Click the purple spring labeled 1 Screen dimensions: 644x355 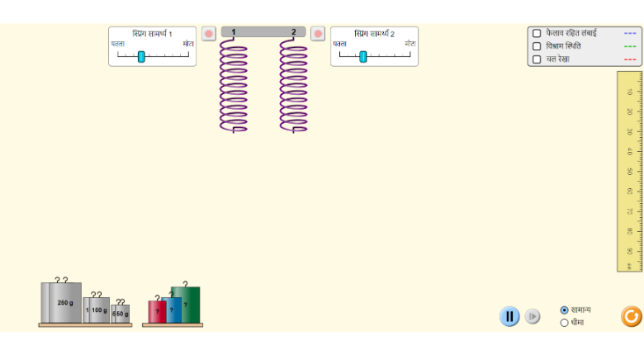tap(234, 87)
